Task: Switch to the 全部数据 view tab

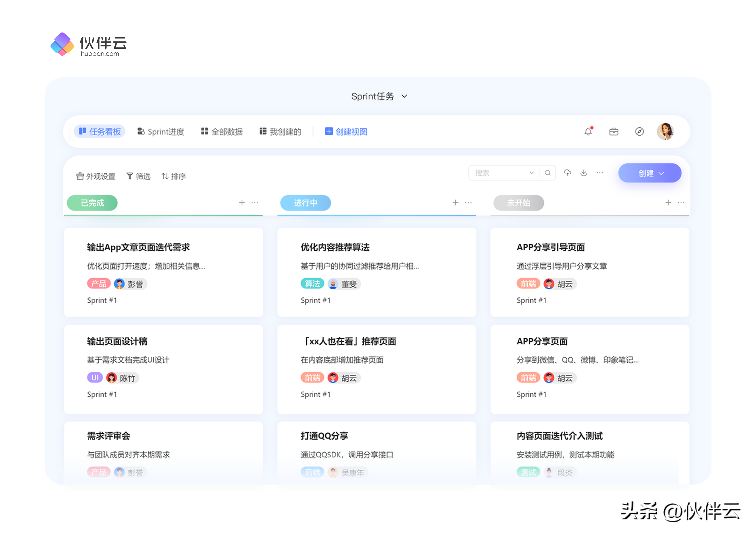Action: pyautogui.click(x=222, y=132)
